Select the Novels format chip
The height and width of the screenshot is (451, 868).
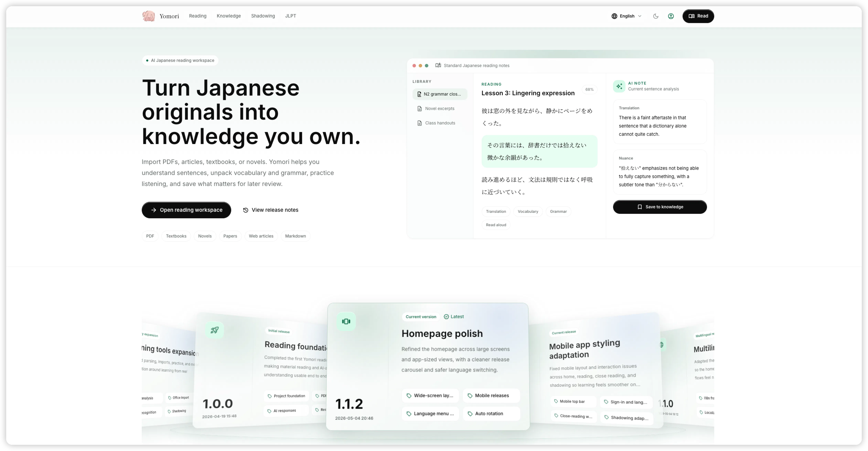[205, 236]
